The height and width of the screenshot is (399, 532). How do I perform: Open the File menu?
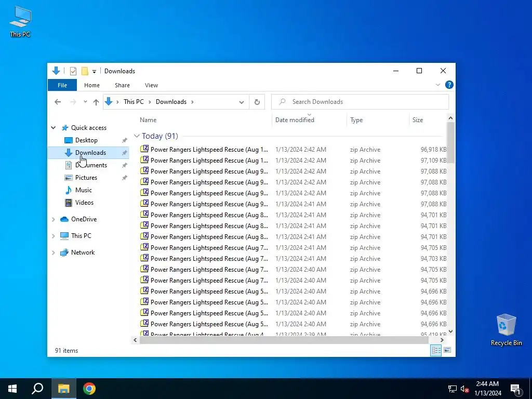click(x=62, y=85)
